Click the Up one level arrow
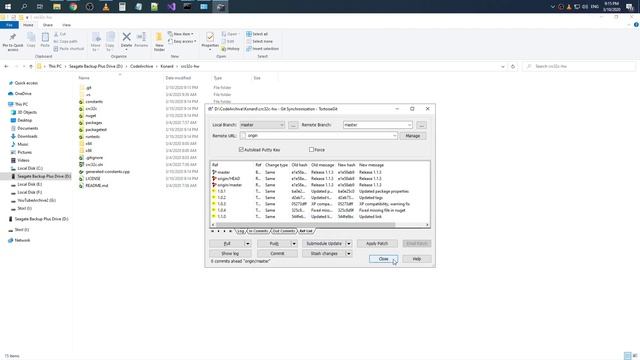 pos(31,66)
